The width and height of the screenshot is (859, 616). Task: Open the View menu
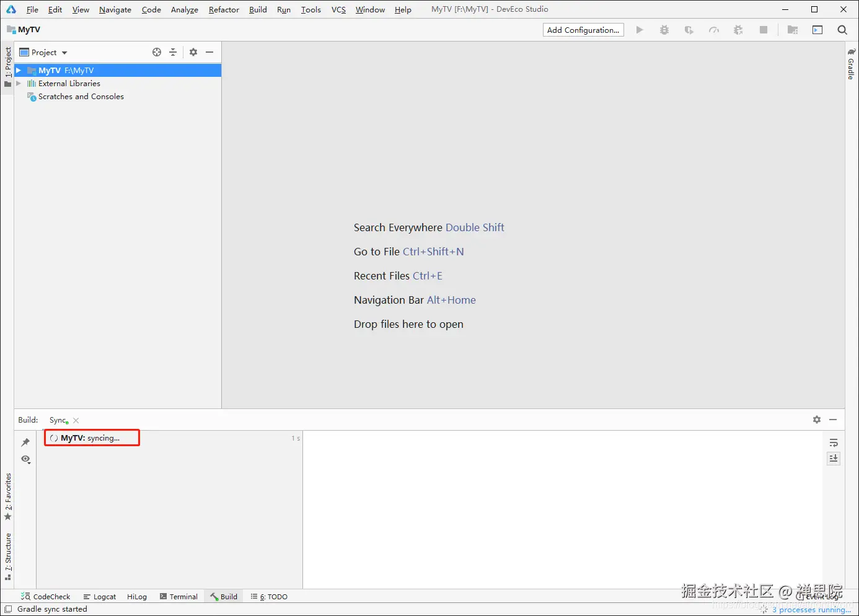(x=81, y=9)
